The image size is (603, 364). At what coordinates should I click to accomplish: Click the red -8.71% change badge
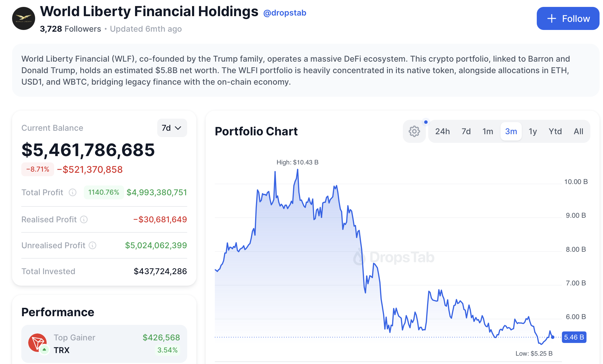tap(37, 169)
